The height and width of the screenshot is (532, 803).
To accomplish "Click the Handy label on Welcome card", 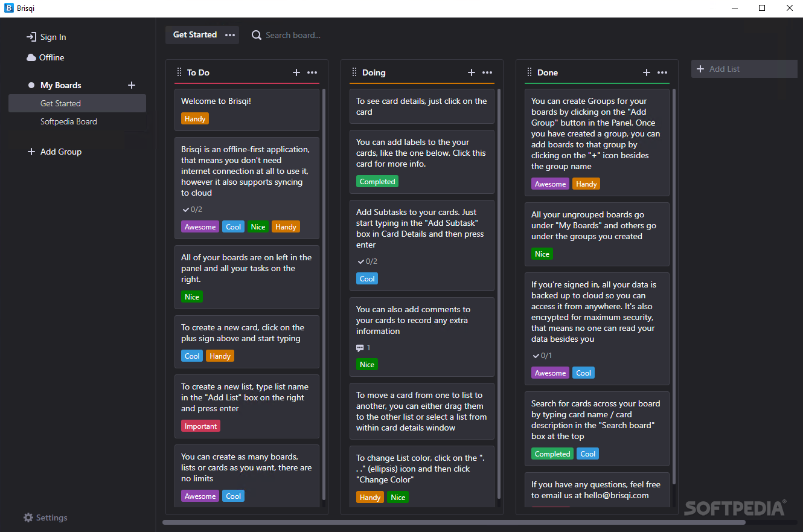I will point(195,119).
